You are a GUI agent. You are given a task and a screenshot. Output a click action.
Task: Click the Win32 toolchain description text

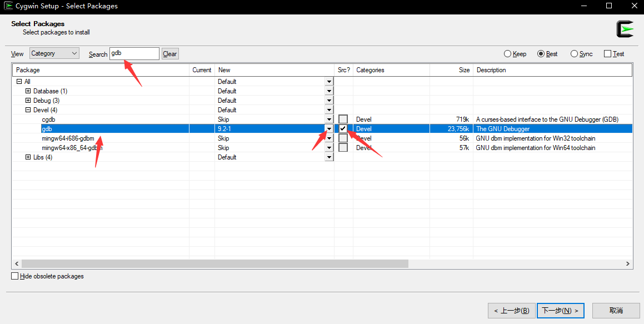[x=535, y=138]
